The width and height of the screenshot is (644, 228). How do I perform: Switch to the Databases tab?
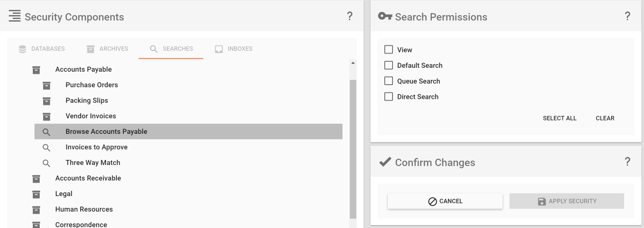[x=42, y=49]
